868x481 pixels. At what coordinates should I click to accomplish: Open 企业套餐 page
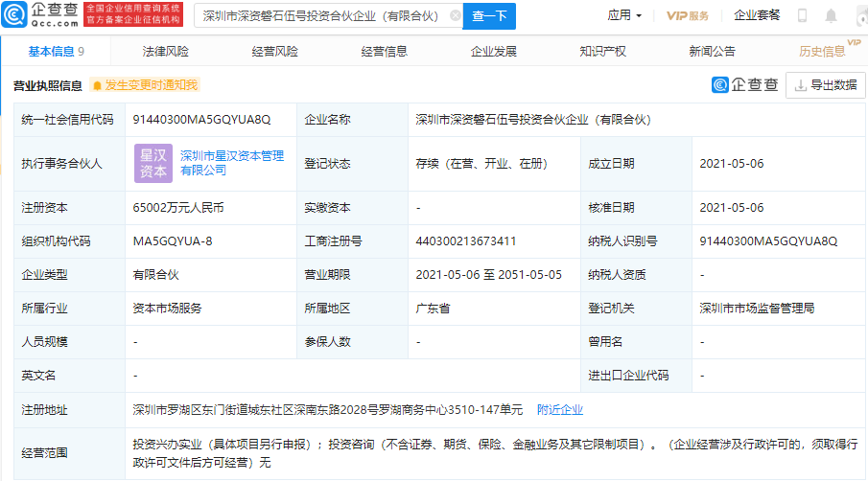(757, 15)
